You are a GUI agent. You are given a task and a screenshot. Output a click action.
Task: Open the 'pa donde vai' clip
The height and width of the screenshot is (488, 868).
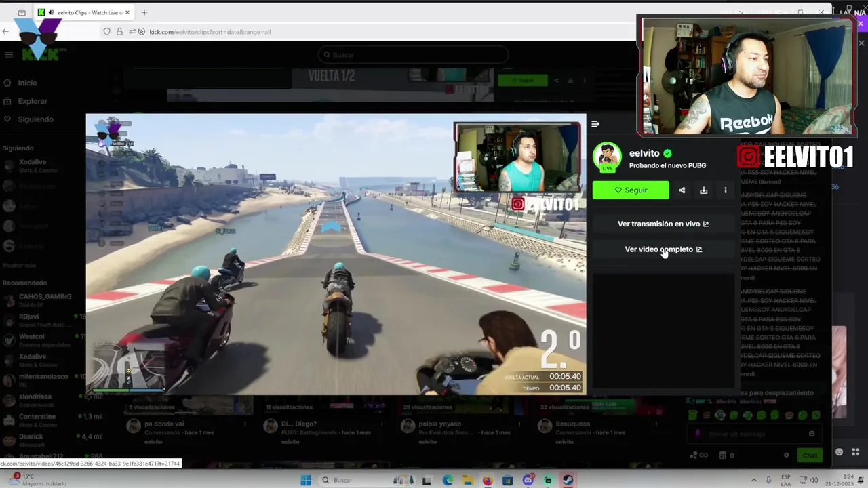pyautogui.click(x=164, y=424)
